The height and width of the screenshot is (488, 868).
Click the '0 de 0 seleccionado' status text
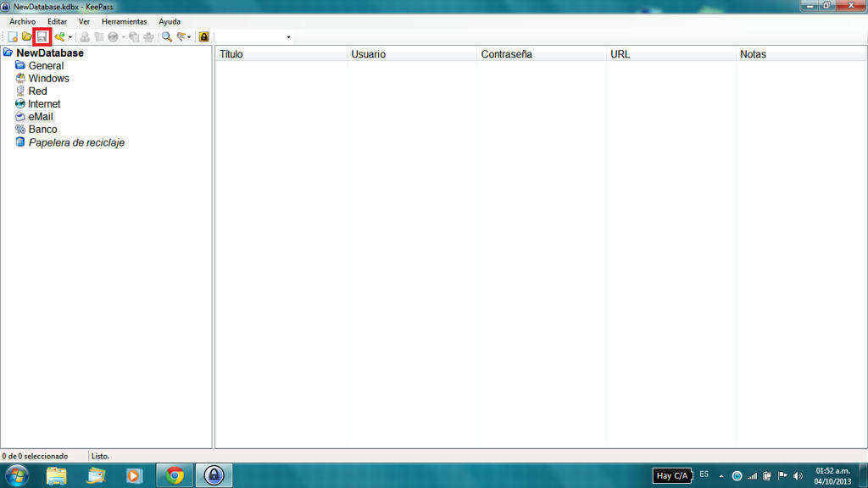35,457
